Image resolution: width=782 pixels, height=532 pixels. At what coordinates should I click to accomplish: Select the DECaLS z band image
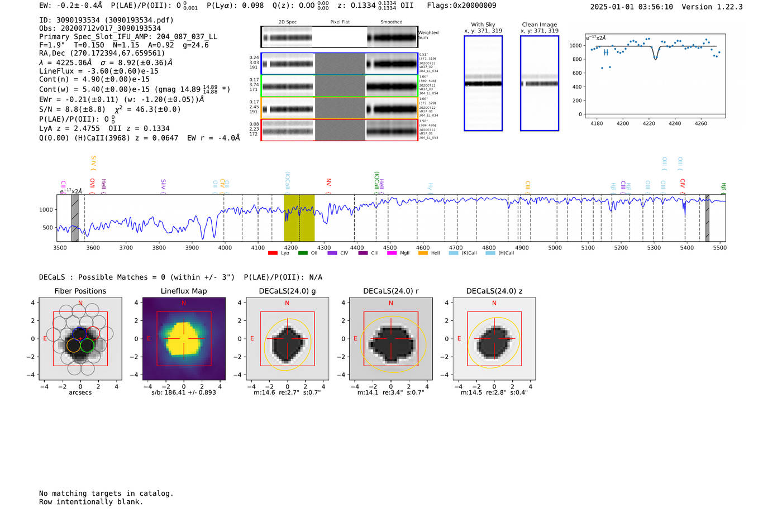[x=494, y=339]
